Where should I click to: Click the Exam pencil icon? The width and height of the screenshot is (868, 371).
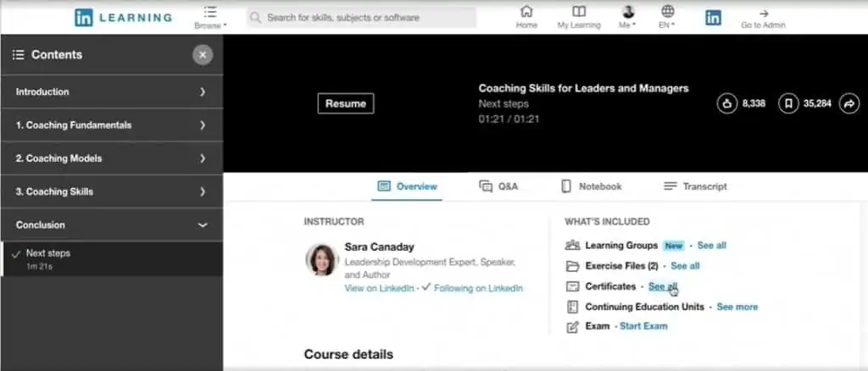[x=572, y=327]
